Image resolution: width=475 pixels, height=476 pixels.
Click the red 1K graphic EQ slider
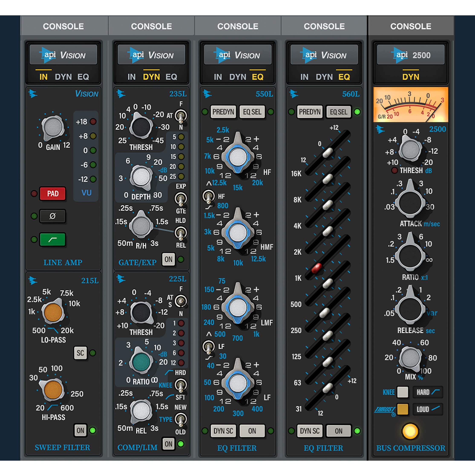click(x=317, y=268)
